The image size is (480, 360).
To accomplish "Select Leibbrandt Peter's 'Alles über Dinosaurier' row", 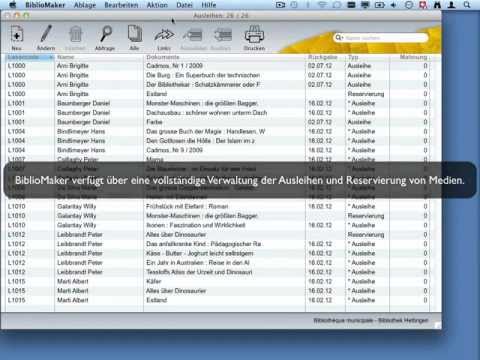I will point(218,234).
